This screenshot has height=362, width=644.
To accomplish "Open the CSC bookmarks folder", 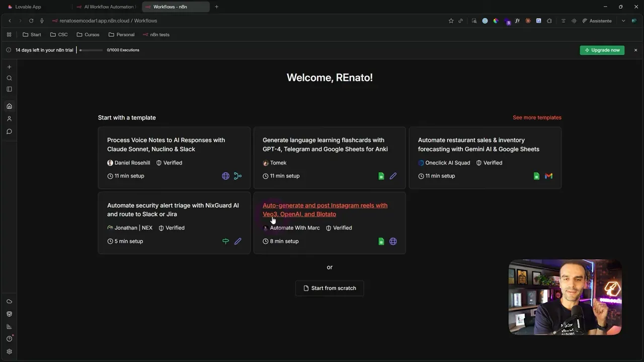I will coord(59,35).
